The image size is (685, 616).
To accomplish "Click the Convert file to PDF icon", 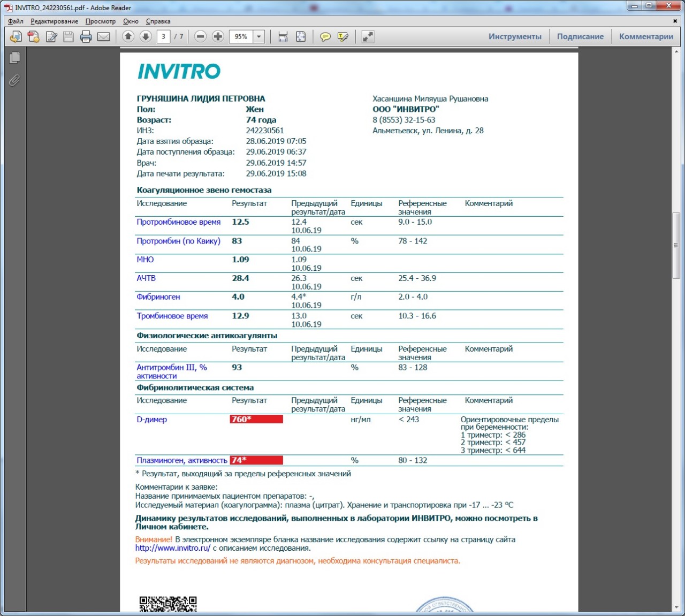I will tap(33, 36).
